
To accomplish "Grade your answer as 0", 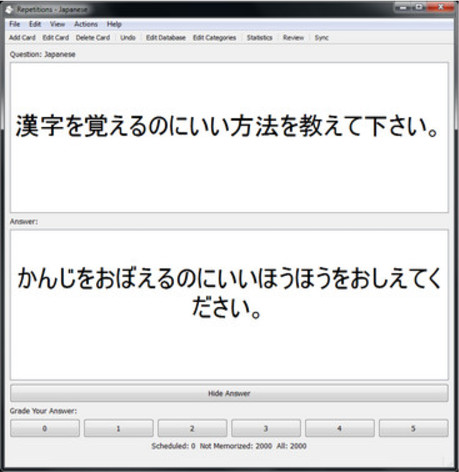I will point(45,428).
